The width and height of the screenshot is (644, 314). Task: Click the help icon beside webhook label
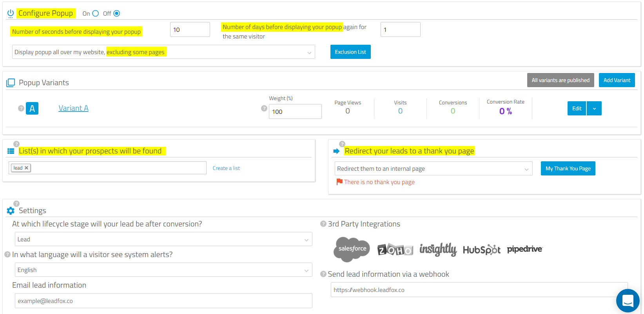click(x=323, y=274)
